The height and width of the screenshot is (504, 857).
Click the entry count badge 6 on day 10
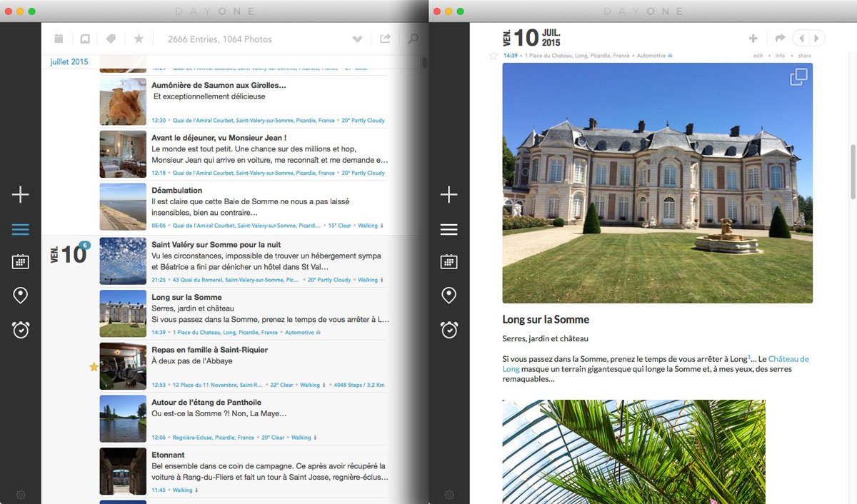(85, 245)
